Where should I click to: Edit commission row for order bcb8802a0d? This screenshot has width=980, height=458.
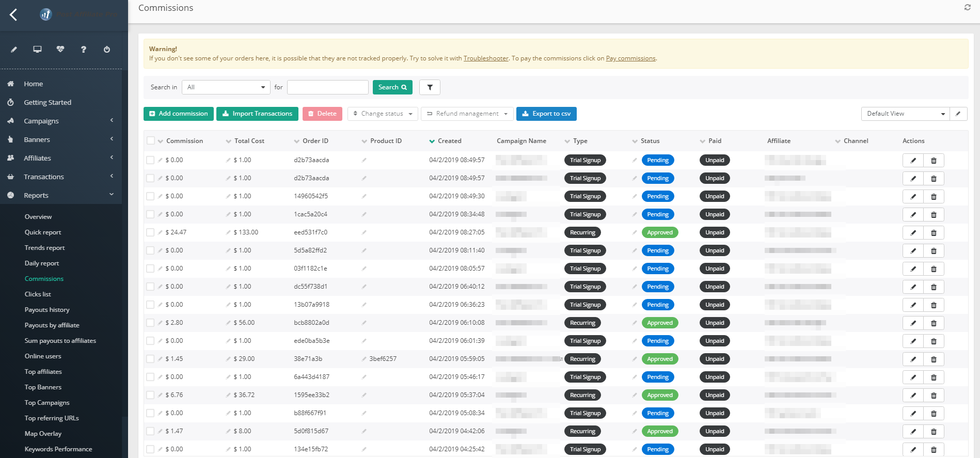913,323
